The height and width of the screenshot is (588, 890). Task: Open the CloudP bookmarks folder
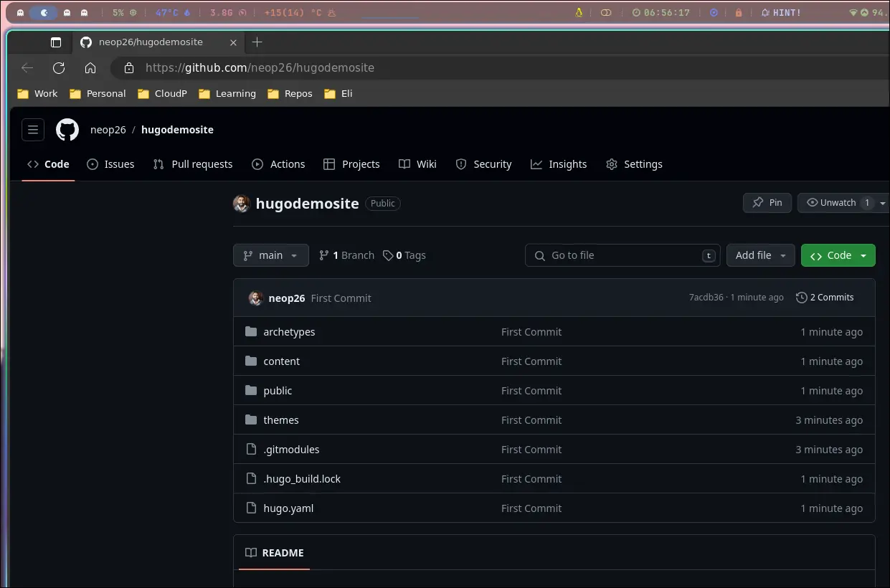point(162,94)
